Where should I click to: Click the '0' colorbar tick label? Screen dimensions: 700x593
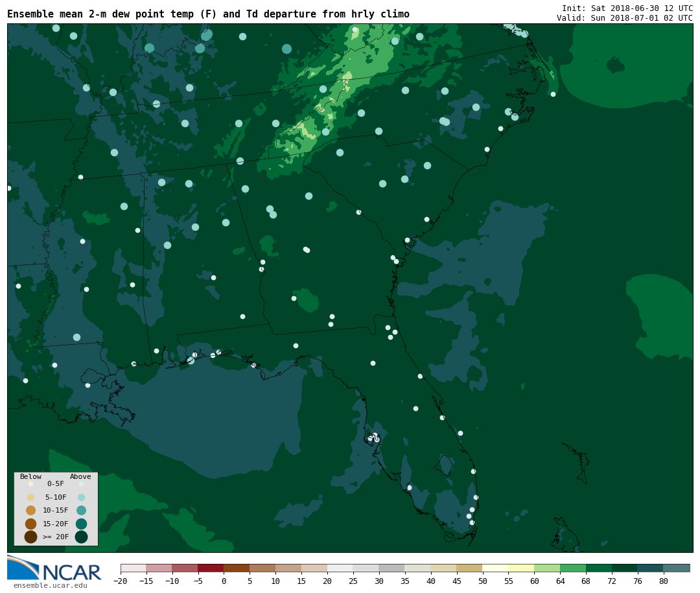click(224, 581)
